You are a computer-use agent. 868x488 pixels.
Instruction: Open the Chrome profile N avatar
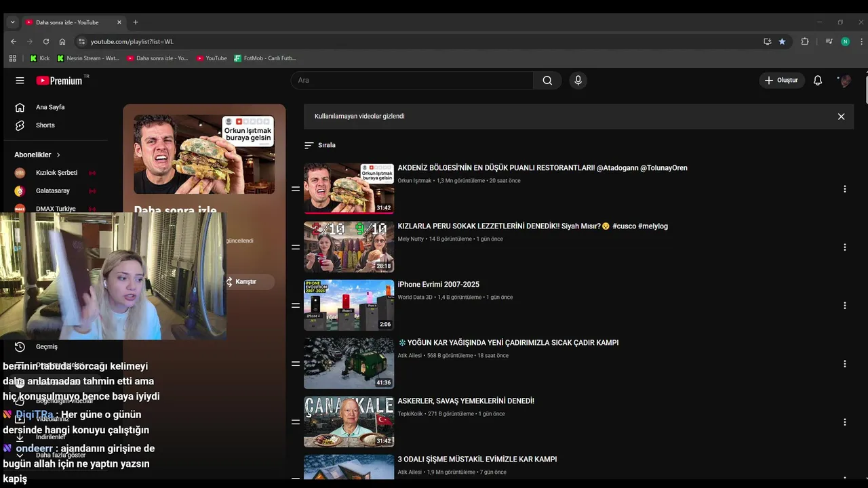pyautogui.click(x=845, y=41)
